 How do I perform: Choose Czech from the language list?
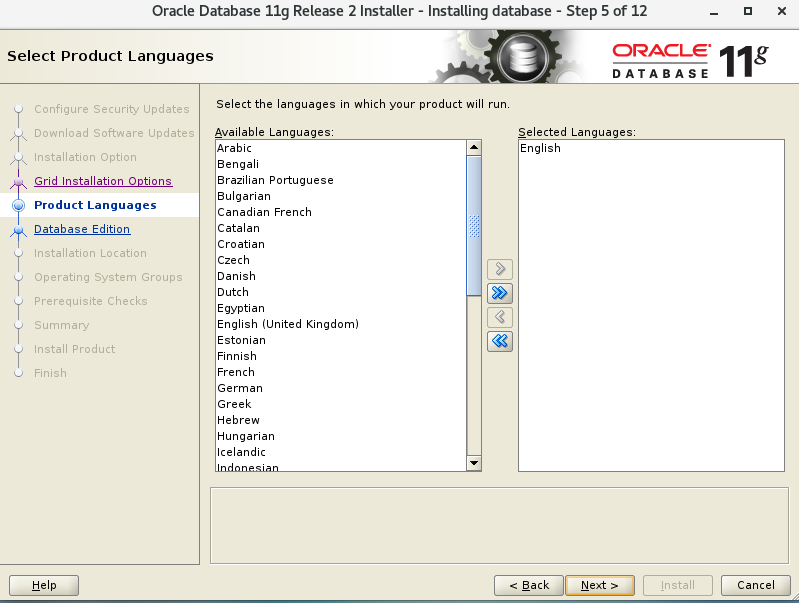click(341, 260)
